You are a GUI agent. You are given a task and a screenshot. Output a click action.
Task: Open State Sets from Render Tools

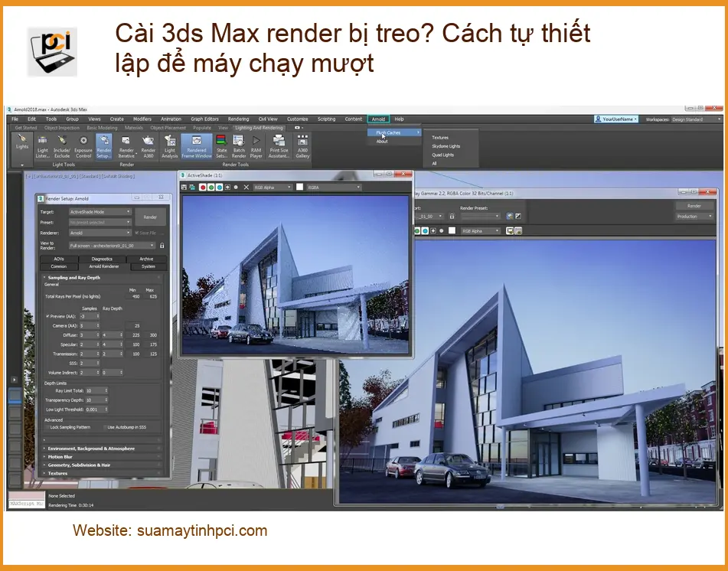(221, 146)
